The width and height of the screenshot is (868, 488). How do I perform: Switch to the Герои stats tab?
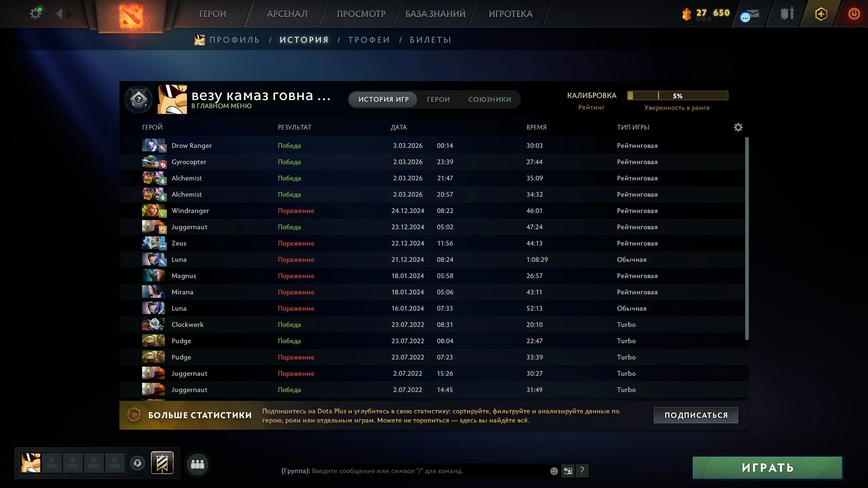tap(438, 99)
